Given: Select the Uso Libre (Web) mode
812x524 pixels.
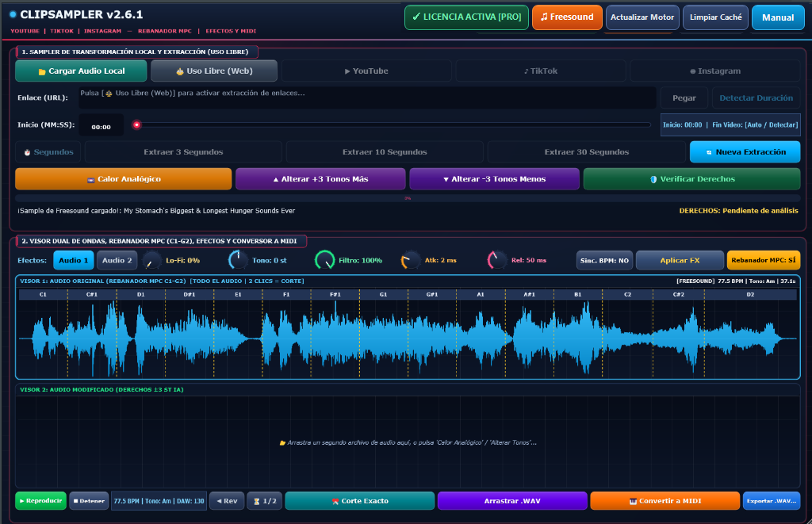Looking at the screenshot, I should [214, 71].
